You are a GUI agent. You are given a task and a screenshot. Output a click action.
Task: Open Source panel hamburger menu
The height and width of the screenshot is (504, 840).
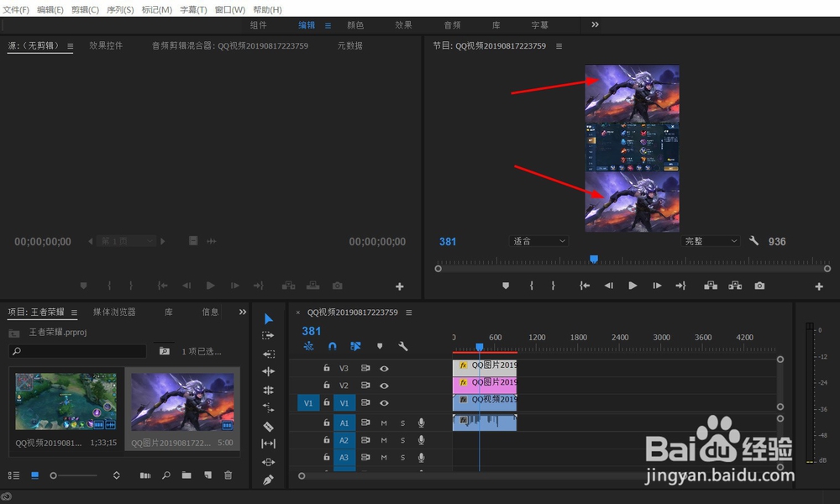(71, 46)
